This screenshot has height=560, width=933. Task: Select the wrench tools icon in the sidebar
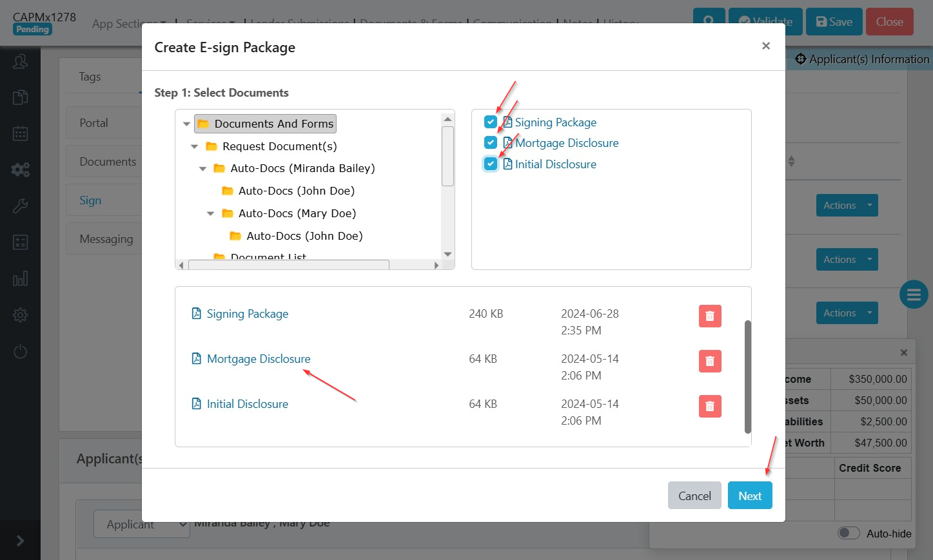pos(20,206)
